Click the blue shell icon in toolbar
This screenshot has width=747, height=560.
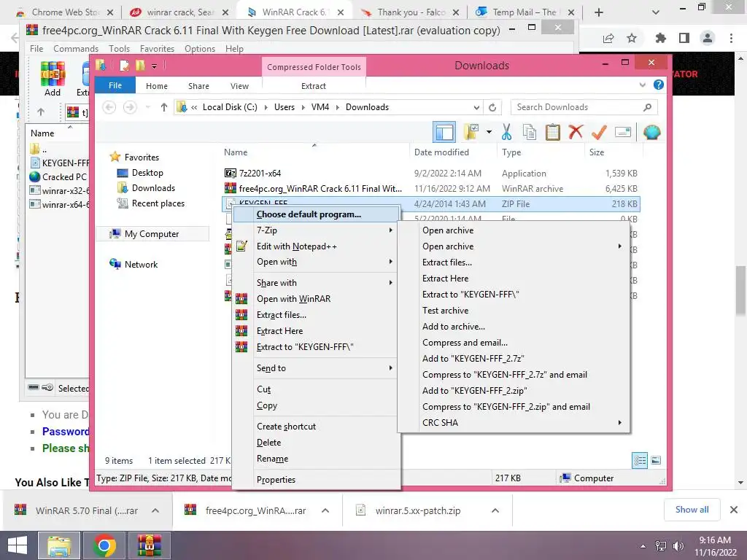(651, 132)
